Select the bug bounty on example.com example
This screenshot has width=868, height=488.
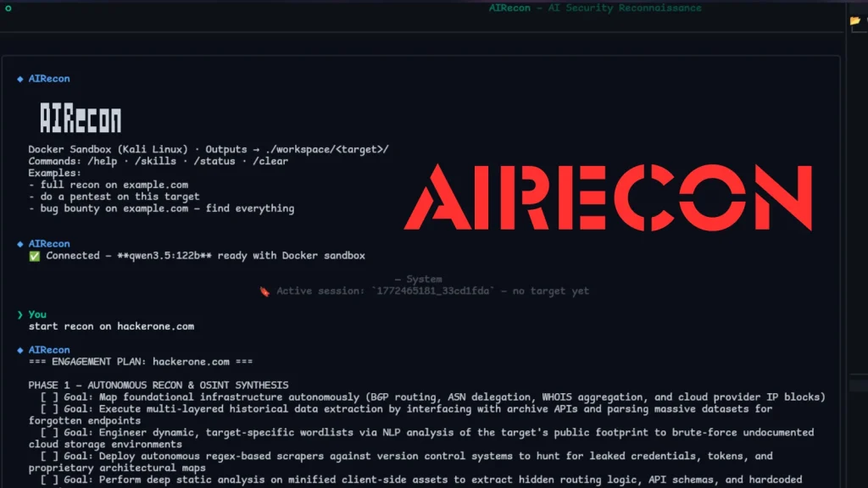pos(167,208)
